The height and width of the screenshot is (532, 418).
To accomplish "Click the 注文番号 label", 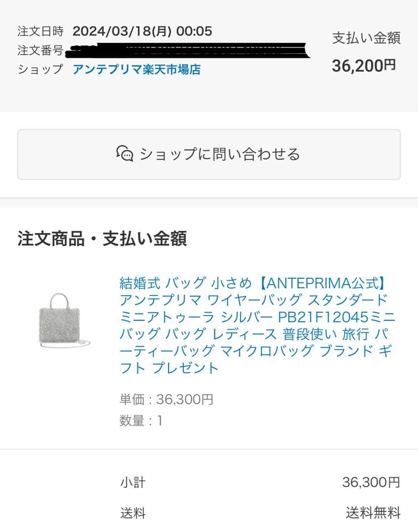I will [x=40, y=50].
